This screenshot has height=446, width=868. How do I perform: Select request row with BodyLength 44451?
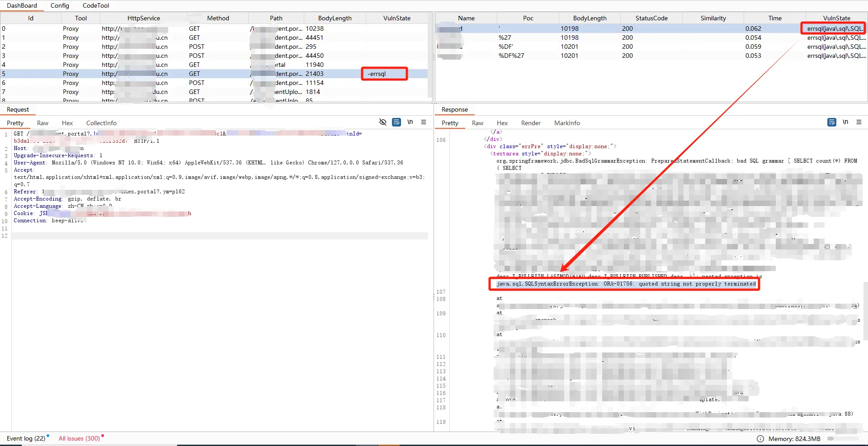point(214,38)
